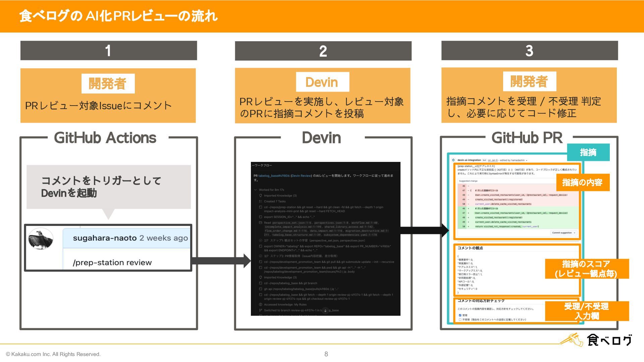Open the Devin Review link

(x=301, y=176)
